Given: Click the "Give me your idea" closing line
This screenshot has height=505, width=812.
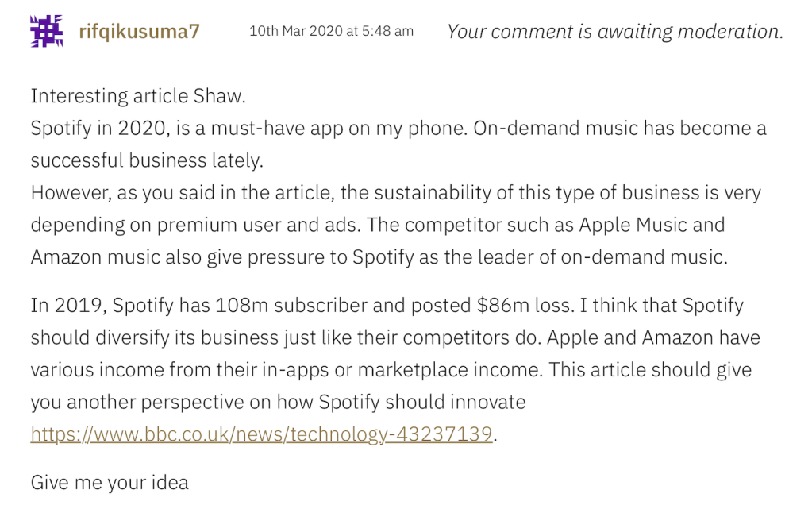Looking at the screenshot, I should [110, 482].
